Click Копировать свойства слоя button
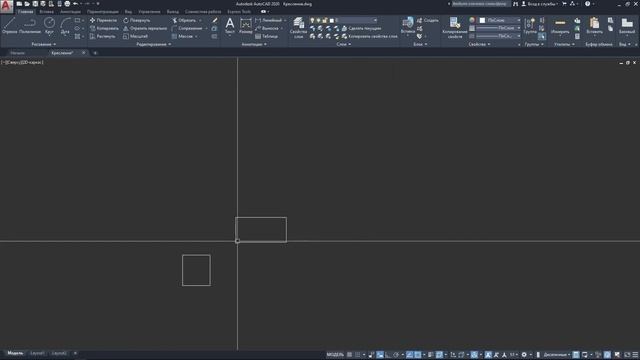Viewport: 640px width, 360px height. 370,36
